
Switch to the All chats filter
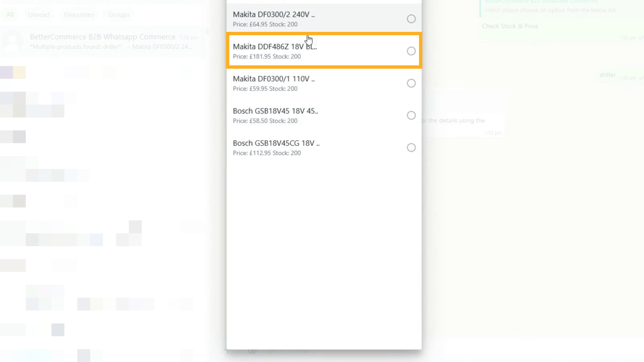(10, 15)
